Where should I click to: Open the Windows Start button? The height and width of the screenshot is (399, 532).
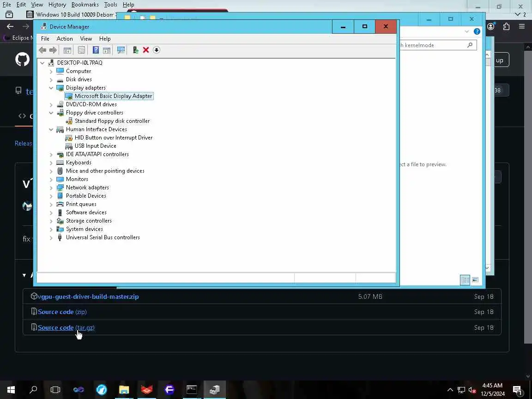11,389
